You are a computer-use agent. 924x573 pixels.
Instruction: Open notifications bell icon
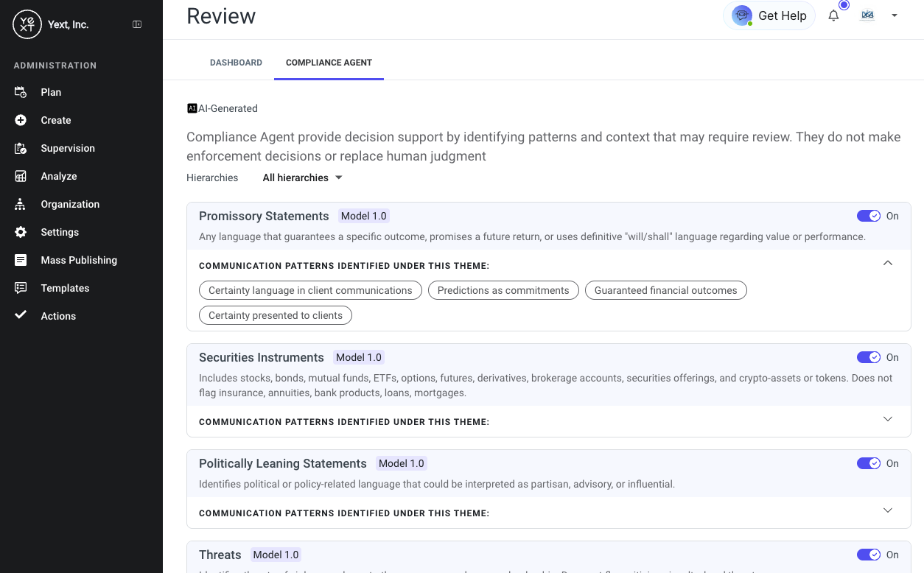pos(833,15)
